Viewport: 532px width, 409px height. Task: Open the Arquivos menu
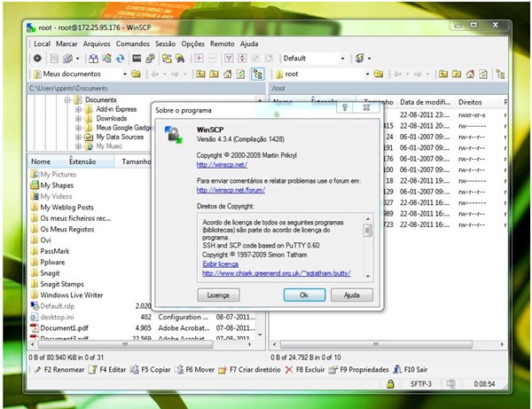pyautogui.click(x=97, y=43)
